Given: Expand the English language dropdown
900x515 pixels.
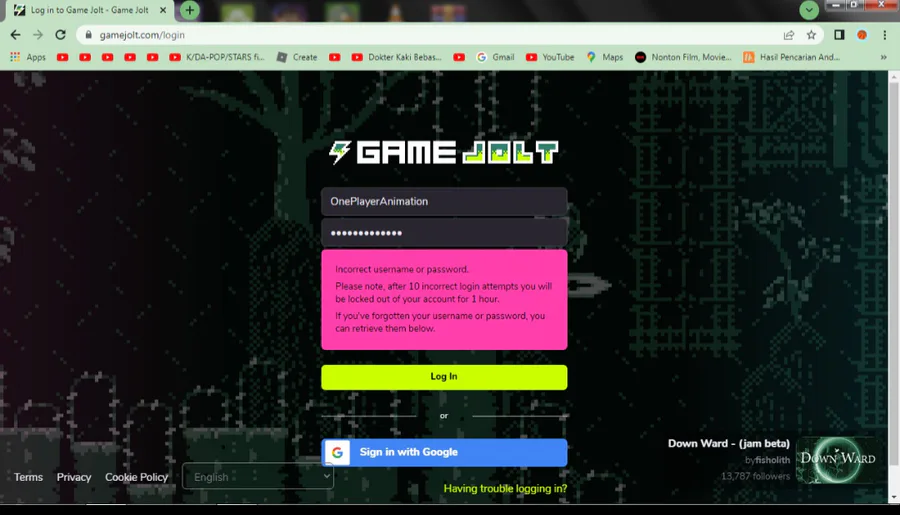Looking at the screenshot, I should coord(258,477).
